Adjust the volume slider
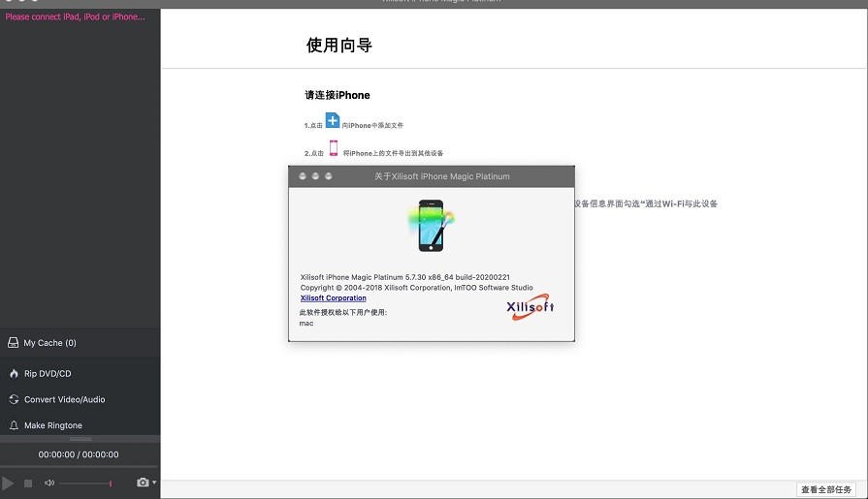Viewport: 868px width, 499px height. (85, 483)
